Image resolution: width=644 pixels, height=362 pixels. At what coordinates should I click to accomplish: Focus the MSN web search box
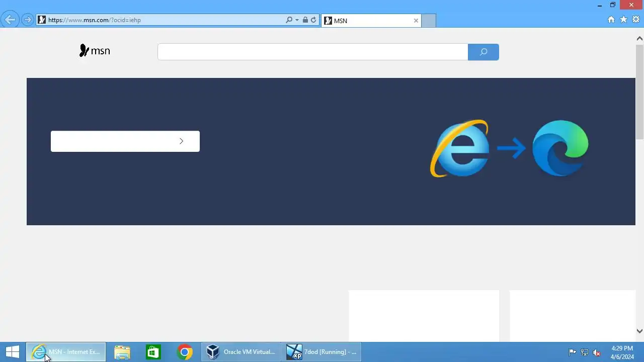[312, 52]
